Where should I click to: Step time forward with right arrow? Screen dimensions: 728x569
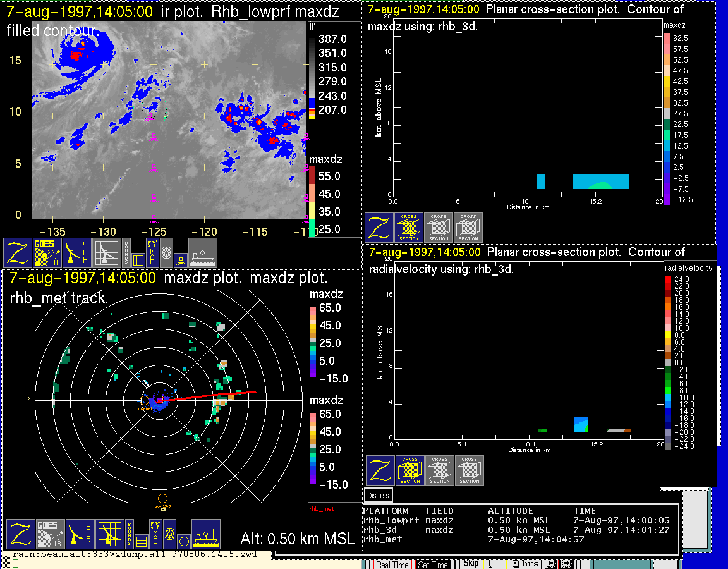pyautogui.click(x=566, y=564)
